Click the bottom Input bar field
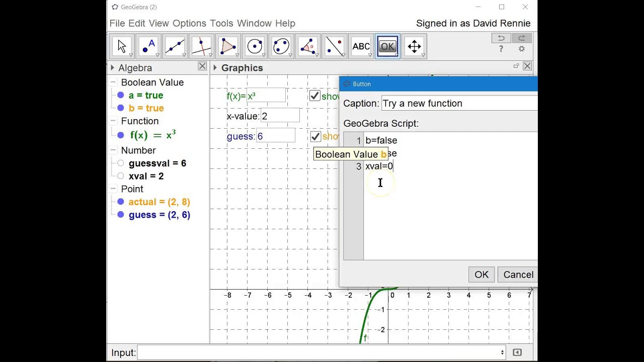Screen dimensions: 644x362 tap(321, 352)
